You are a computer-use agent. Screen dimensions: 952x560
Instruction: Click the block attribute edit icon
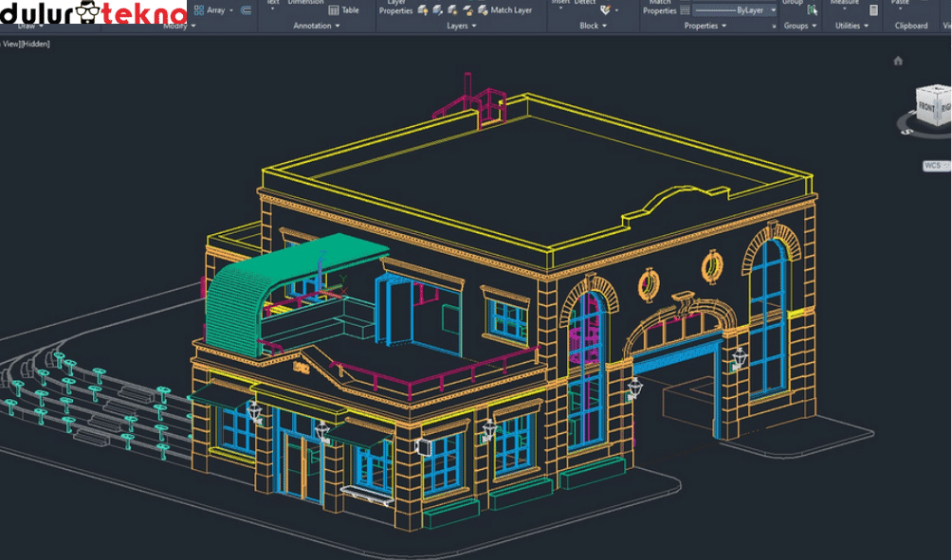point(605,9)
